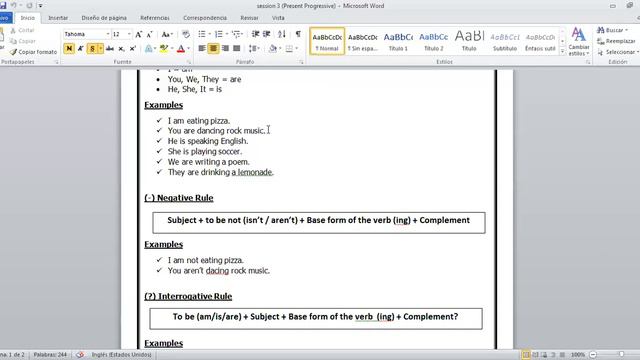Toggle underline (S) formatting
This screenshot has height=360, width=640.
(x=92, y=49)
